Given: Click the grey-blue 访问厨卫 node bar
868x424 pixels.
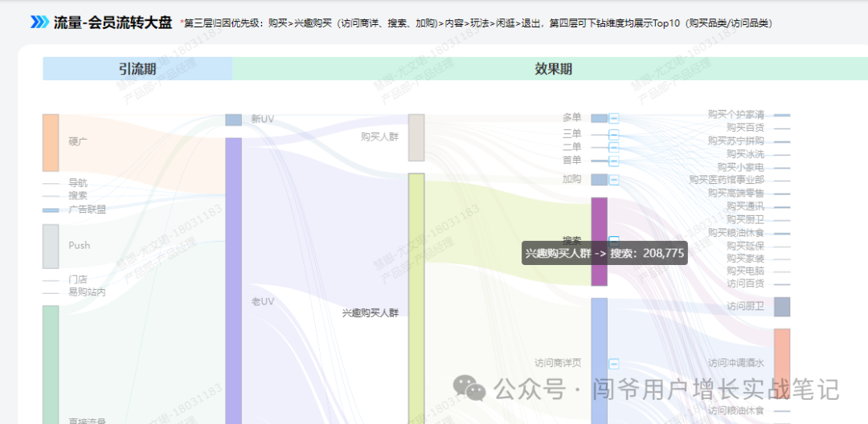Looking at the screenshot, I should click(x=782, y=307).
